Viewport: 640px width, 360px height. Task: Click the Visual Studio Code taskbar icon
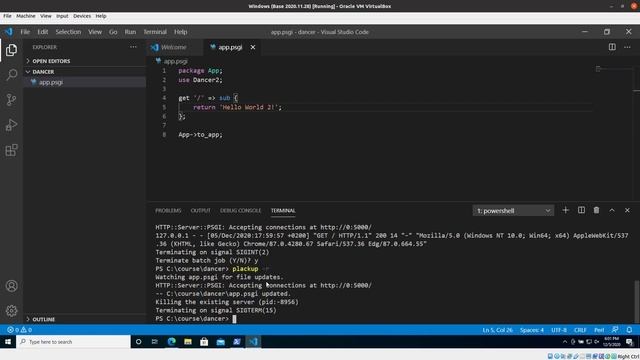click(253, 342)
